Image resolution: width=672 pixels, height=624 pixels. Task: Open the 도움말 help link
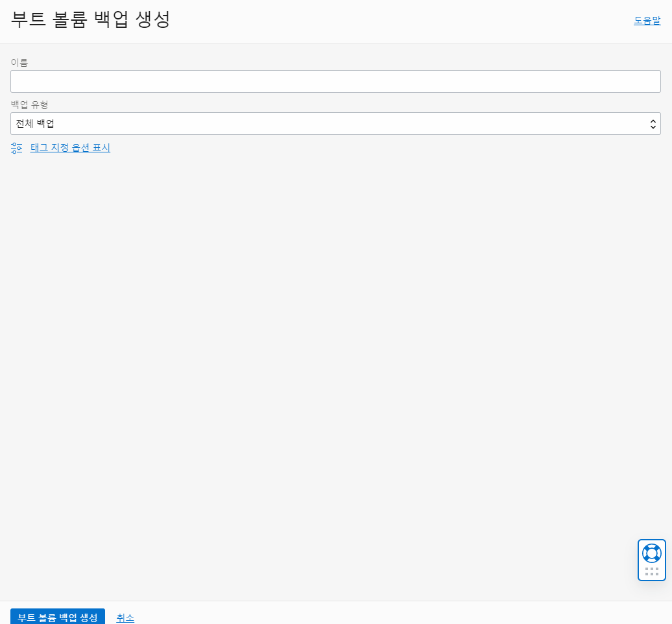coord(647,20)
